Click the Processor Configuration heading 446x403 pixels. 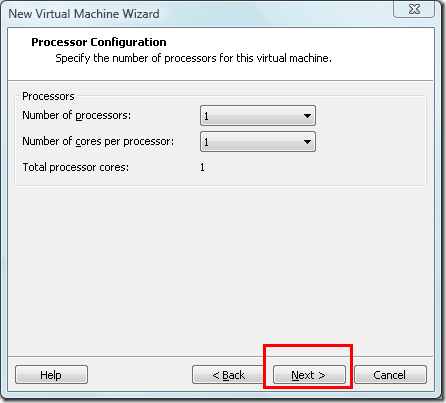(99, 42)
